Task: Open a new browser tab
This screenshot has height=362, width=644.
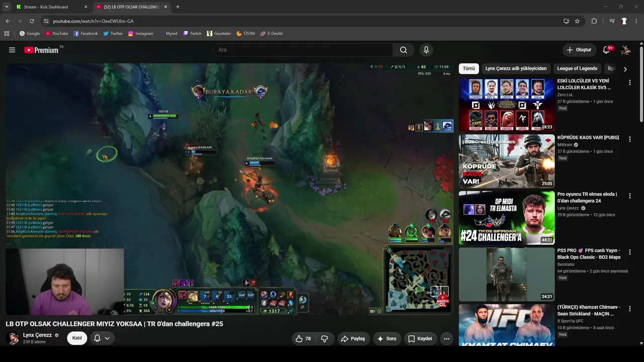Action: 178,7
